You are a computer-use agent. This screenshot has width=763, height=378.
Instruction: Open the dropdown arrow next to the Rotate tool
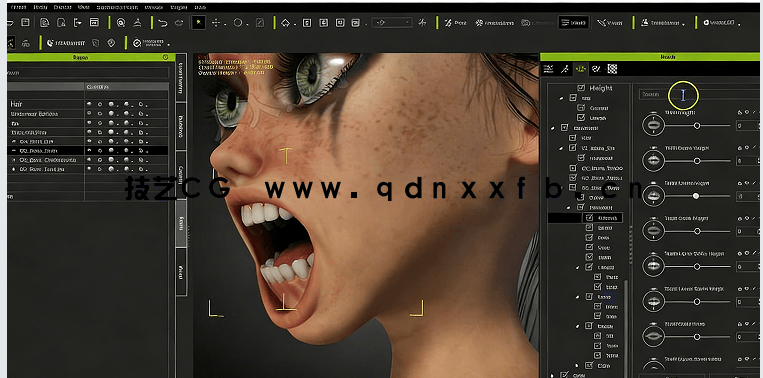click(248, 24)
